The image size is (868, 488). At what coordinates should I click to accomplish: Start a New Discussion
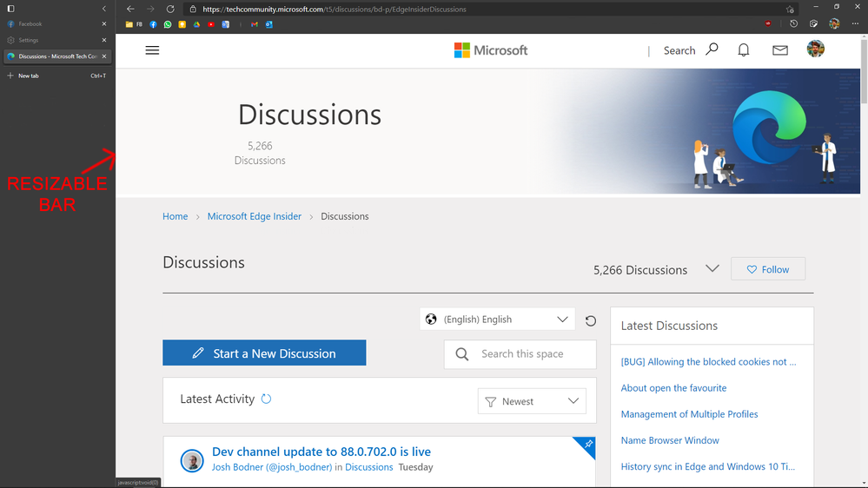(x=264, y=353)
